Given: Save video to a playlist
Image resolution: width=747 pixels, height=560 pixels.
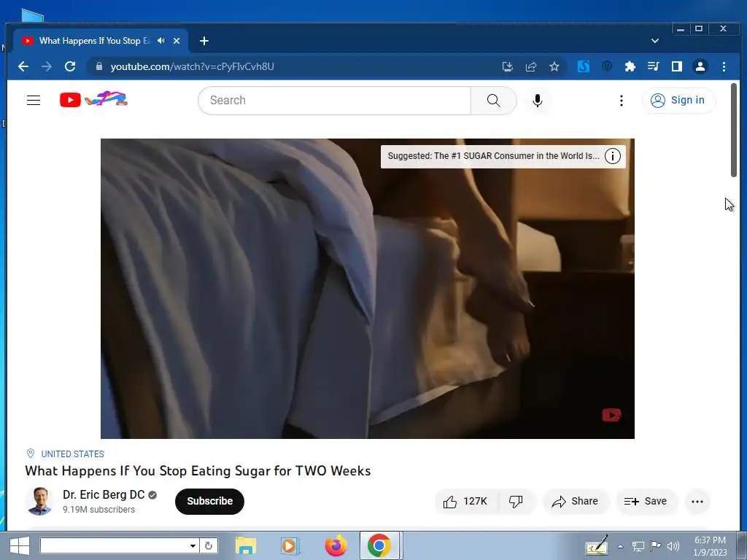Looking at the screenshot, I should coord(646,502).
